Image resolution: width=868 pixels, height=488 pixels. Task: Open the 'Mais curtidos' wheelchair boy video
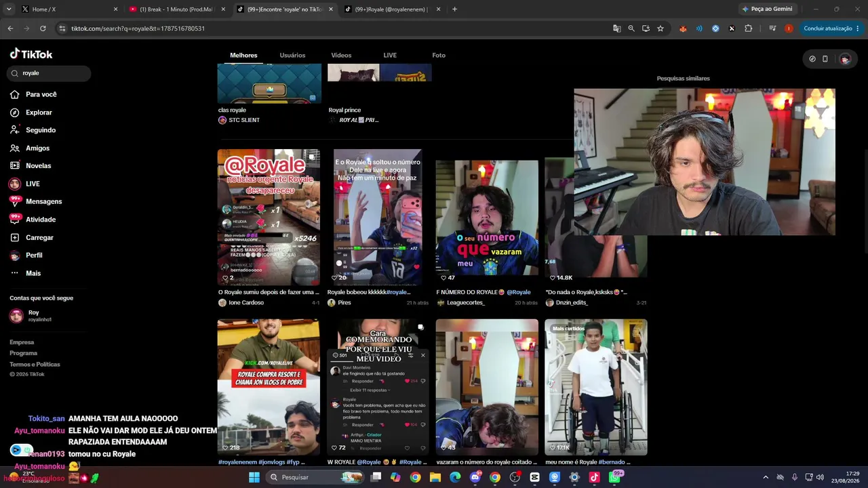[x=596, y=387]
